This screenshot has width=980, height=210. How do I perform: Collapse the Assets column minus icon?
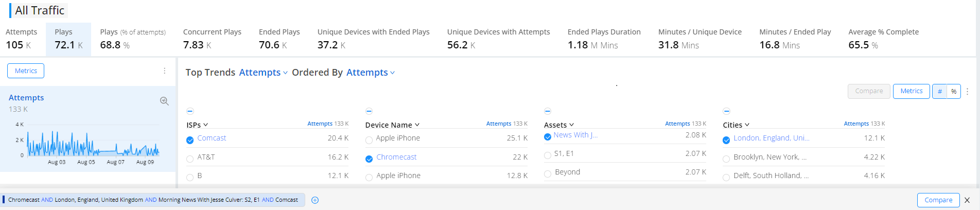point(548,111)
